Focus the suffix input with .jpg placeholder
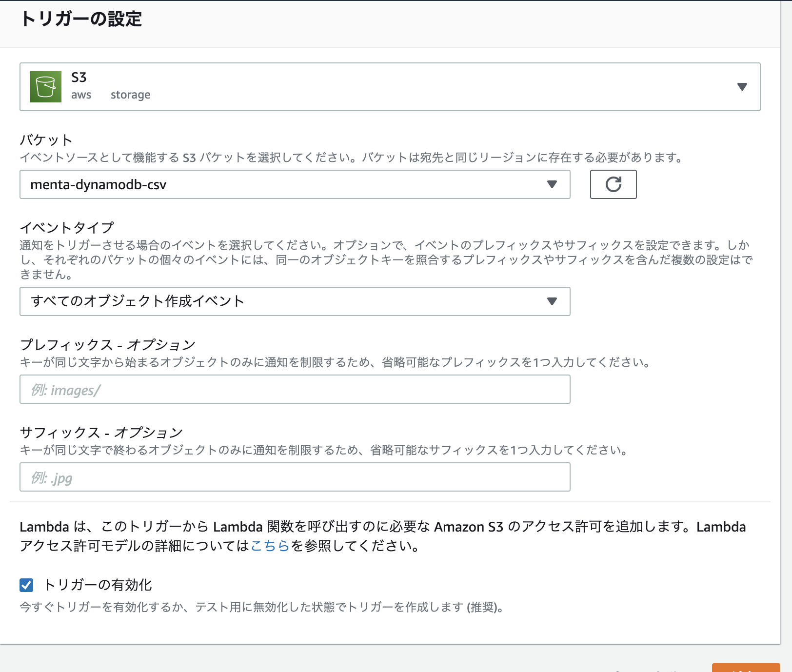The height and width of the screenshot is (672, 792). [295, 477]
